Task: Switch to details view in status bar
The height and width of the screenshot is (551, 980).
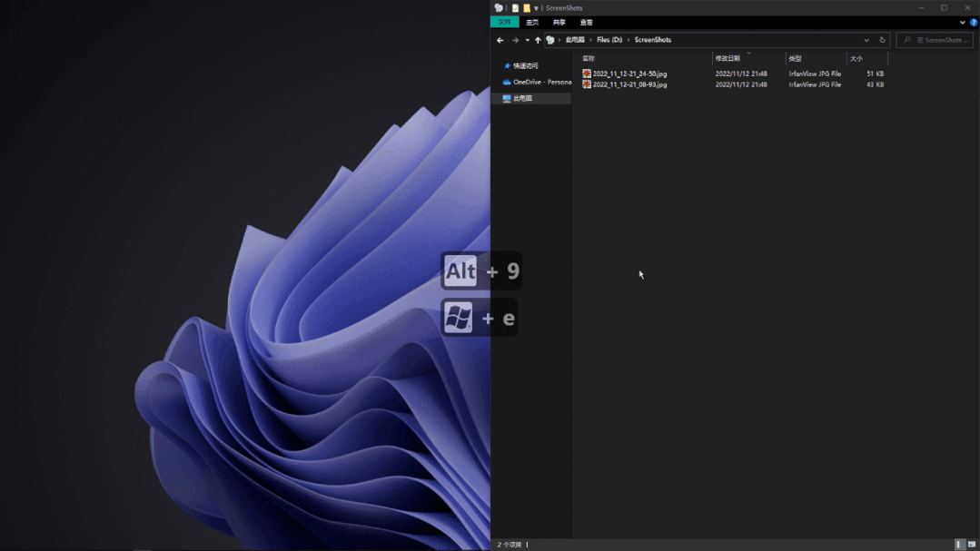Action: (x=959, y=545)
